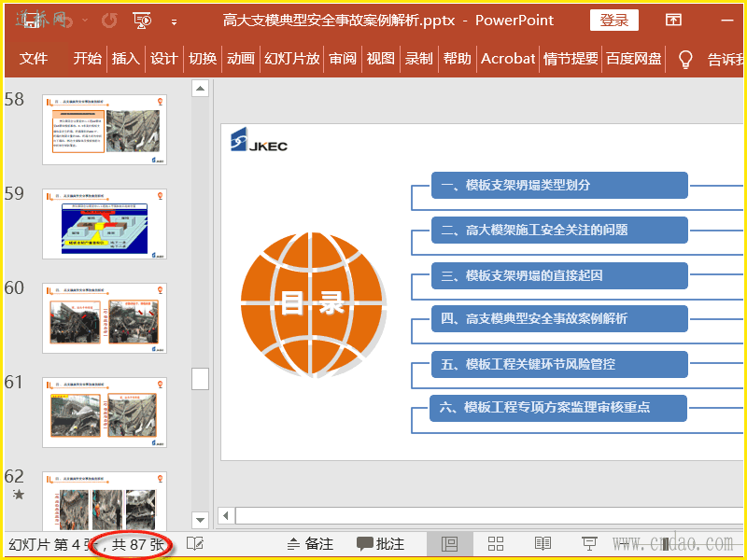Viewport: 747px width, 560px height.
Task: Click horizontal scrollbar left arrow
Action: [226, 516]
